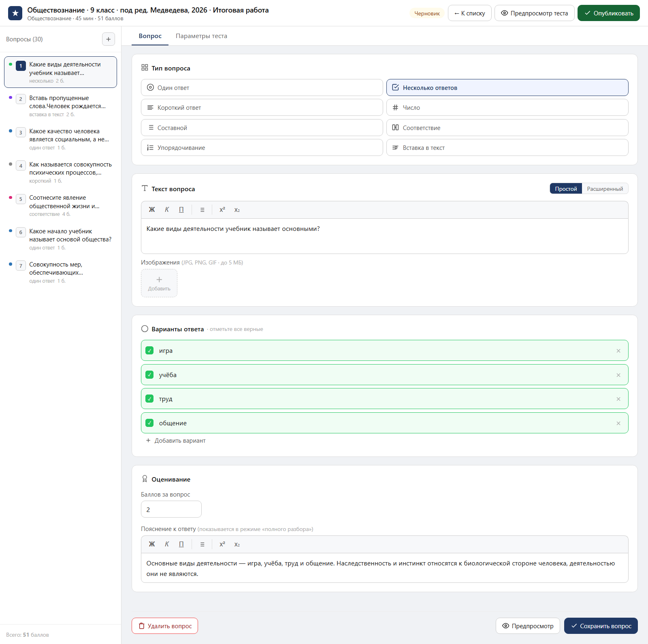Remove the answer option «игра»

click(x=618, y=351)
